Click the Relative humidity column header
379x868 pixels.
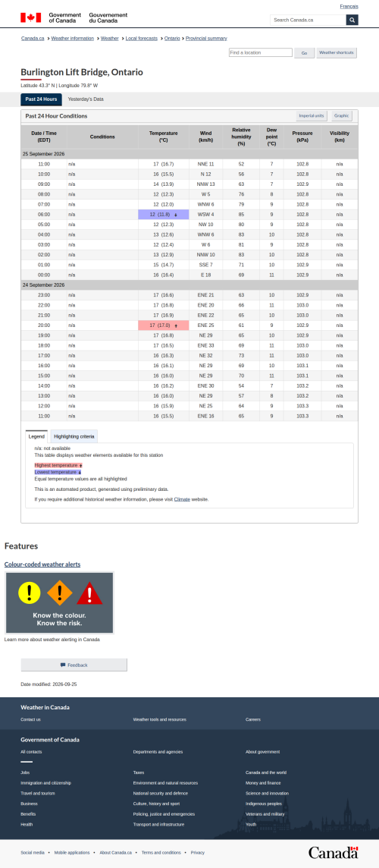[241, 137]
